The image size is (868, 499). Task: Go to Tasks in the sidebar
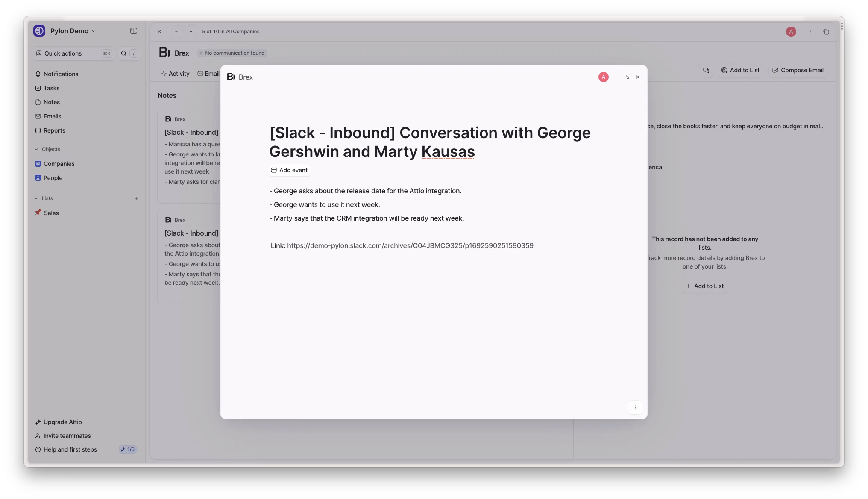tap(51, 88)
